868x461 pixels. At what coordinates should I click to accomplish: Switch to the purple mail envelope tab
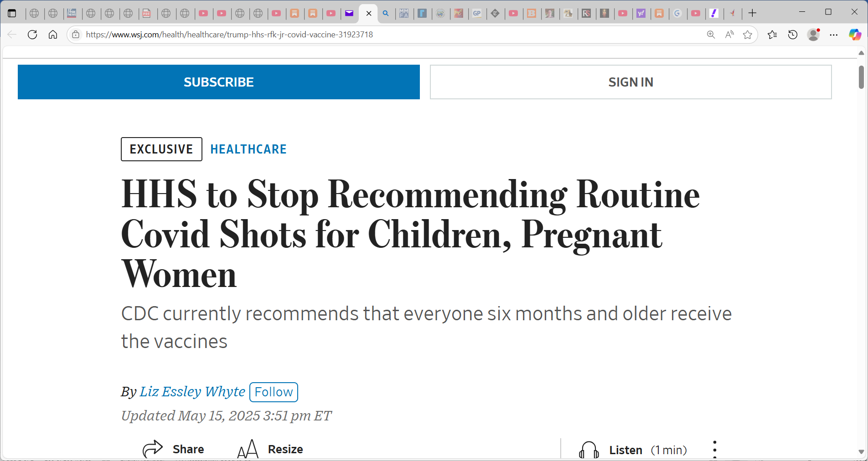click(x=349, y=13)
